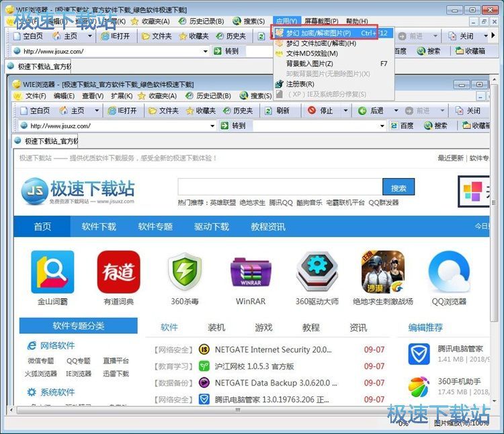Expand 后退 dropdown arrow in inner toolbar
The image size is (504, 434).
click(x=396, y=110)
